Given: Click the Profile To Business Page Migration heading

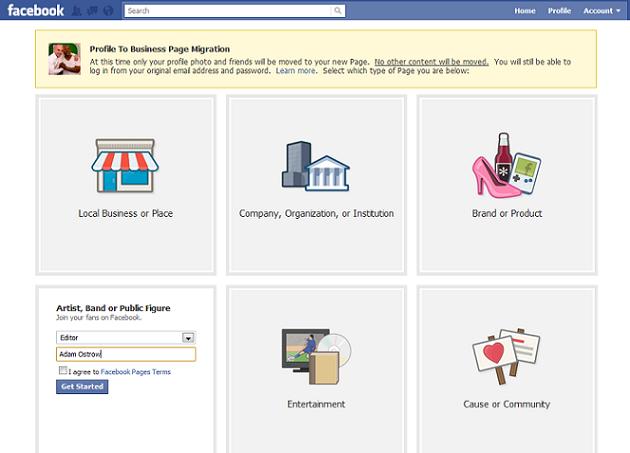Looking at the screenshot, I should click(x=160, y=49).
